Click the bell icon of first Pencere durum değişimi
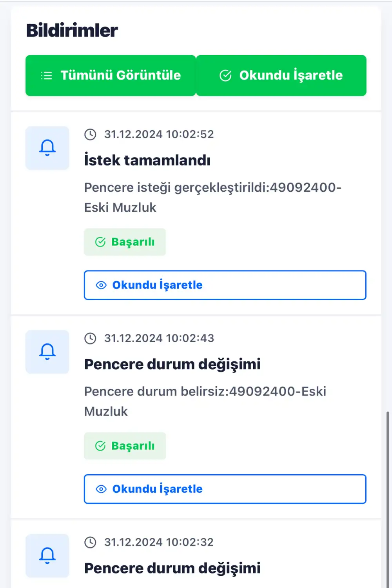The height and width of the screenshot is (588, 392). tap(47, 352)
